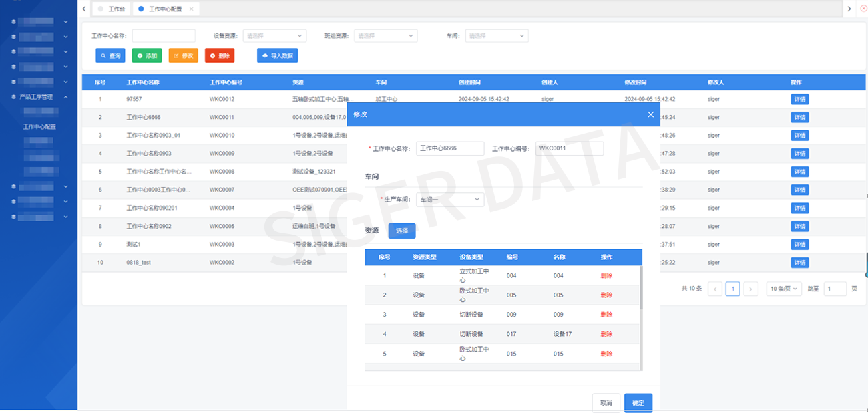Click the red close-all-tabs circle icon

point(862,9)
